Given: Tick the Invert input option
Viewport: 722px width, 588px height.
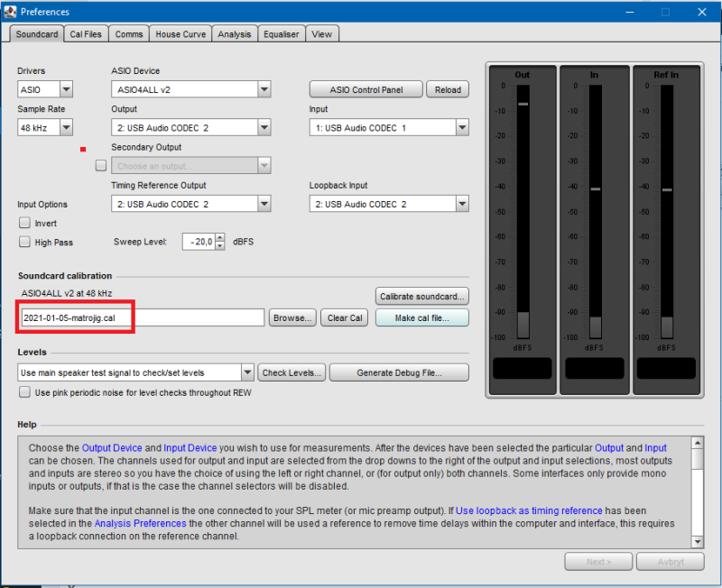Looking at the screenshot, I should coord(24,223).
